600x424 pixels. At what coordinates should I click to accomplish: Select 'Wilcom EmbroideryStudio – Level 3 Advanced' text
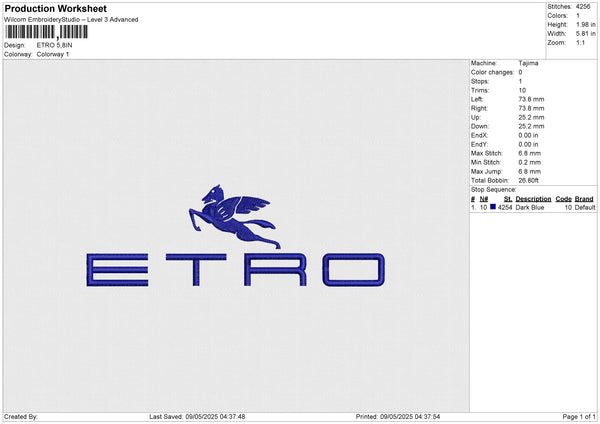click(x=71, y=20)
